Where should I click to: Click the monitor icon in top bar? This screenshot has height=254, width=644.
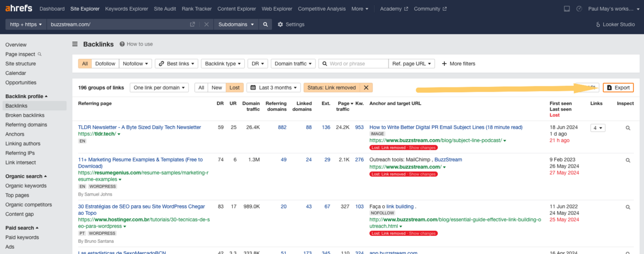pos(567,9)
